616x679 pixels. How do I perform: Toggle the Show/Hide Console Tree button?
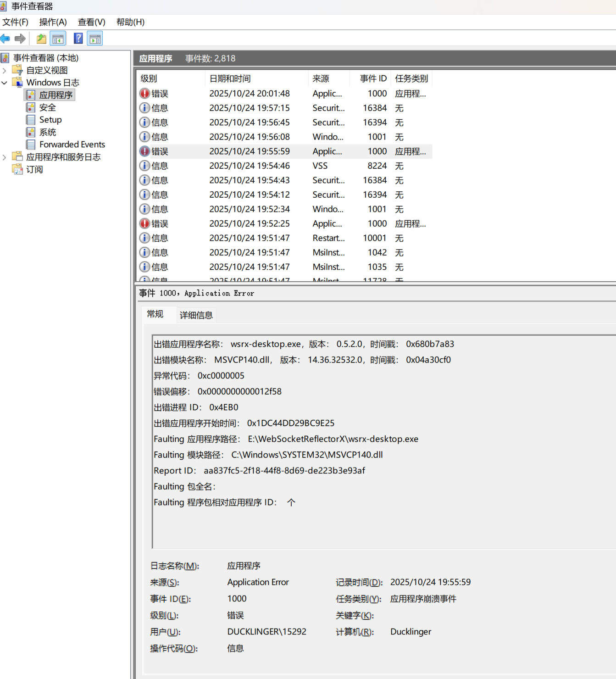click(x=58, y=39)
